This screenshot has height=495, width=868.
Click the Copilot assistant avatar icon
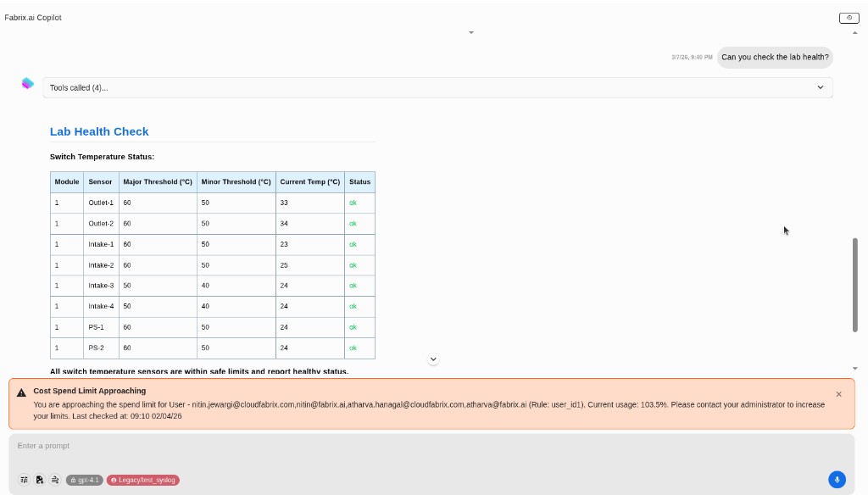27,83
